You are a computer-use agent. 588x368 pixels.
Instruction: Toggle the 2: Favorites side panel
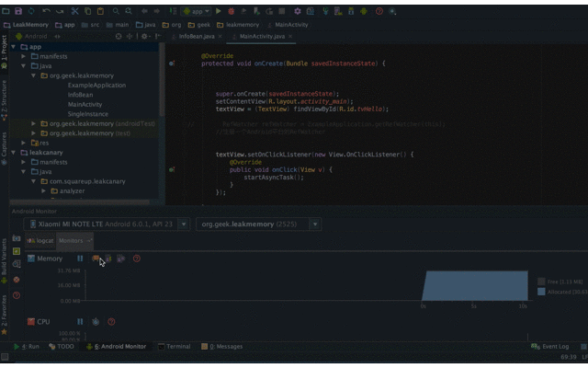pyautogui.click(x=4, y=315)
